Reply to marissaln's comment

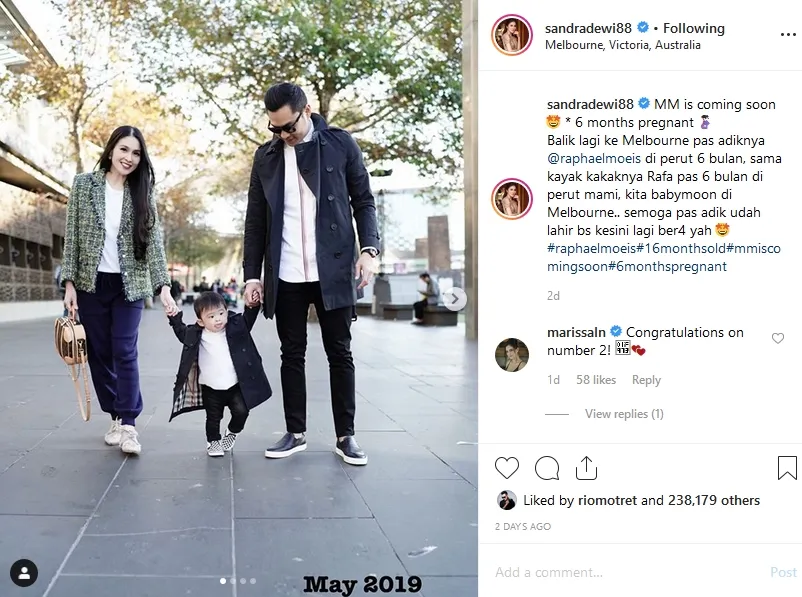click(646, 380)
